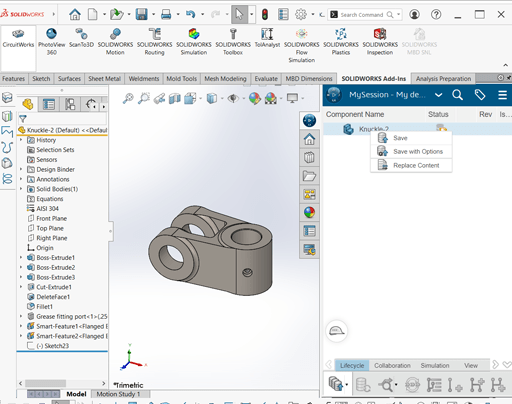Activate the CircuitWorks add-in
512x404 pixels.
(18, 38)
